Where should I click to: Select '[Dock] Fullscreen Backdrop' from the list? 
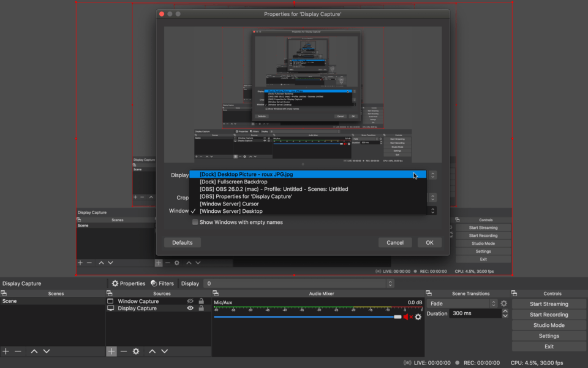click(x=233, y=182)
